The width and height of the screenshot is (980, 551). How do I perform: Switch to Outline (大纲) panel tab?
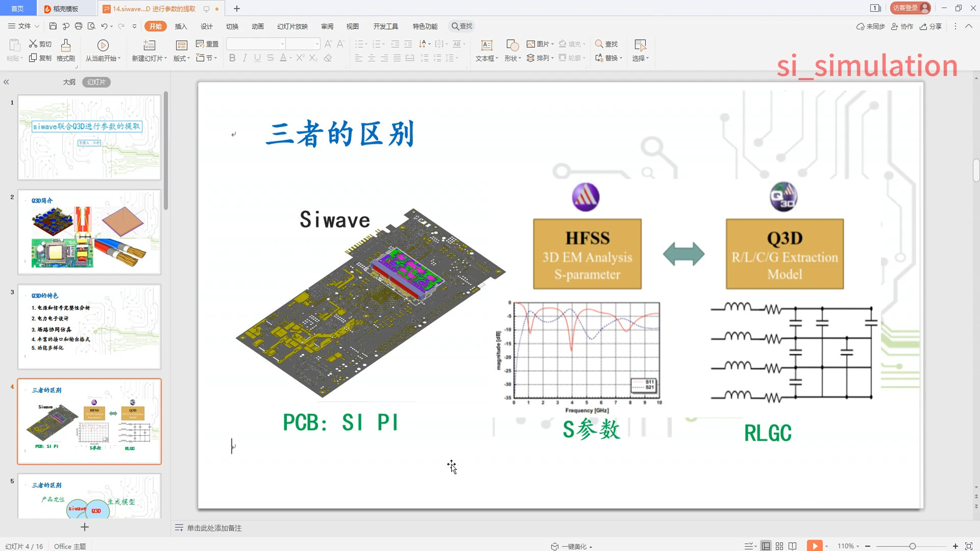click(x=69, y=82)
